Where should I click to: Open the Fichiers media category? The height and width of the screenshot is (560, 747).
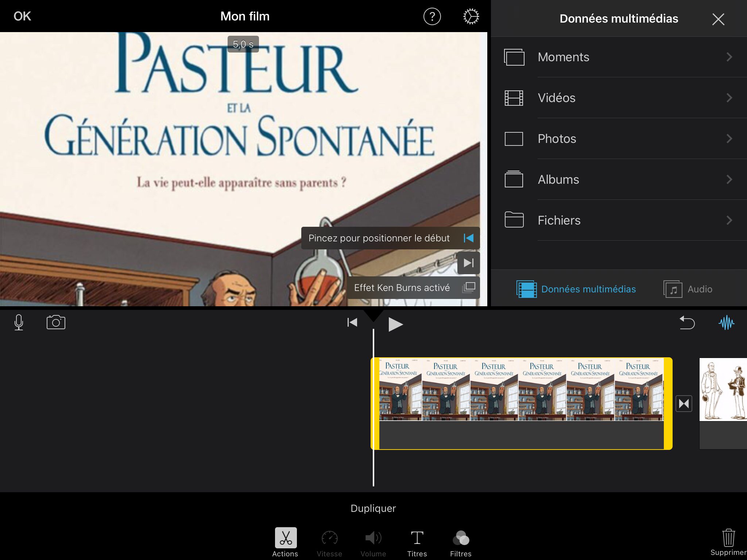coord(619,220)
